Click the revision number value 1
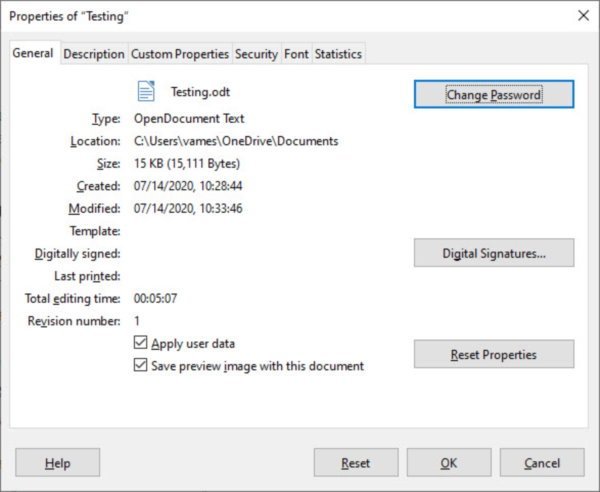Viewport: 600px width, 492px height. pyautogui.click(x=137, y=321)
